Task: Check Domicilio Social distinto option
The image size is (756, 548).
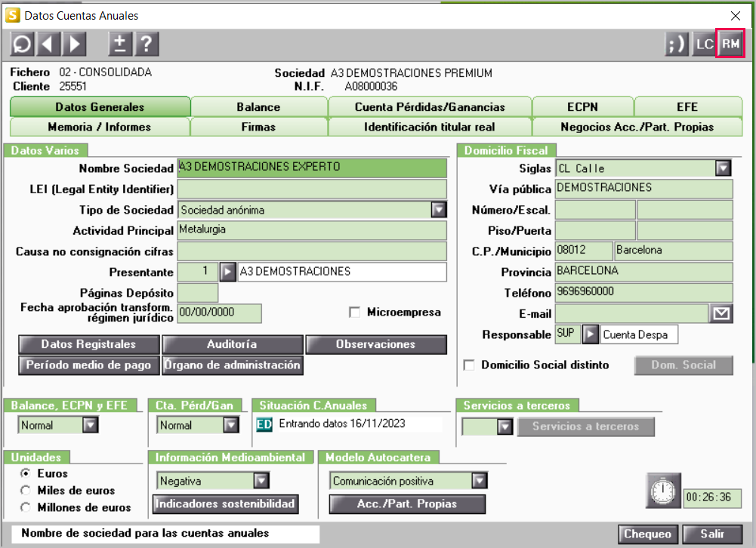Action: tap(469, 365)
